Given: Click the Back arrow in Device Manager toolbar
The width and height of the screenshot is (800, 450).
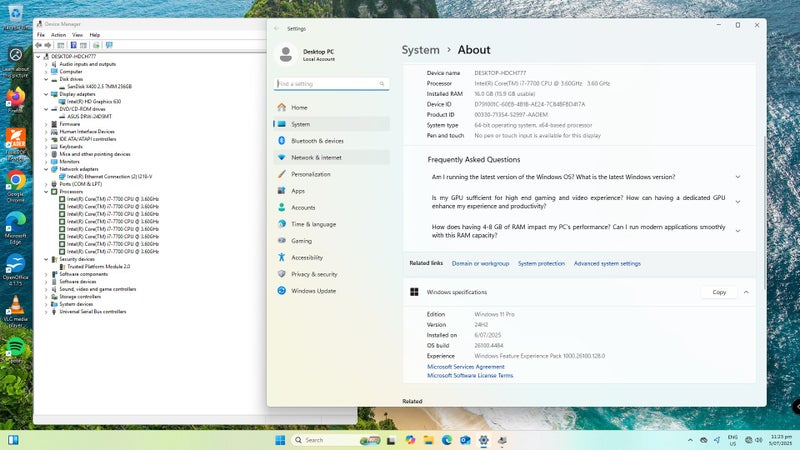Looking at the screenshot, I should [38, 45].
